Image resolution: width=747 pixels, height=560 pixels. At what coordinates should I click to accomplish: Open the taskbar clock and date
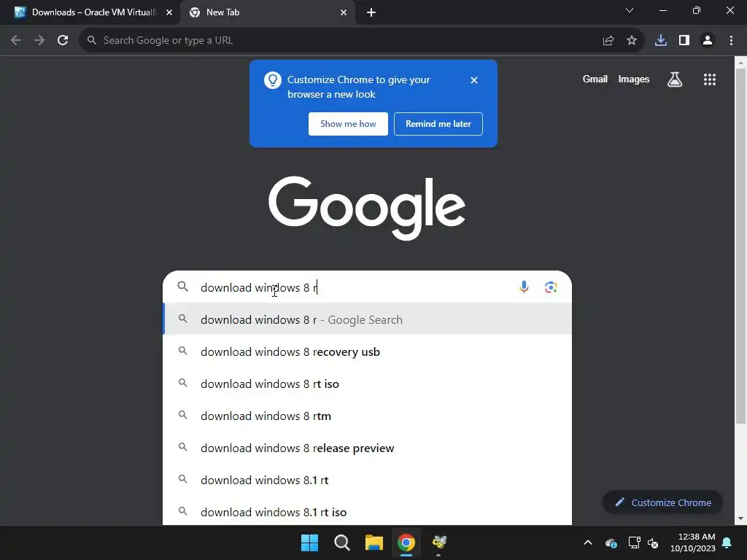coord(693,542)
